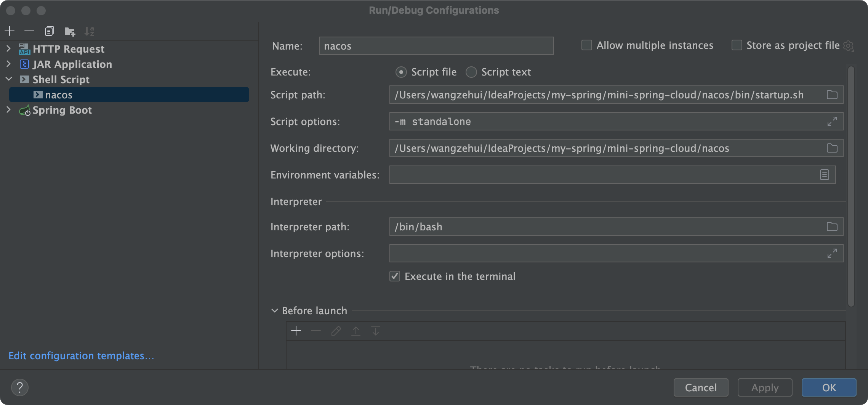Select the nacos shell script configuration
The height and width of the screenshot is (405, 868).
point(59,95)
